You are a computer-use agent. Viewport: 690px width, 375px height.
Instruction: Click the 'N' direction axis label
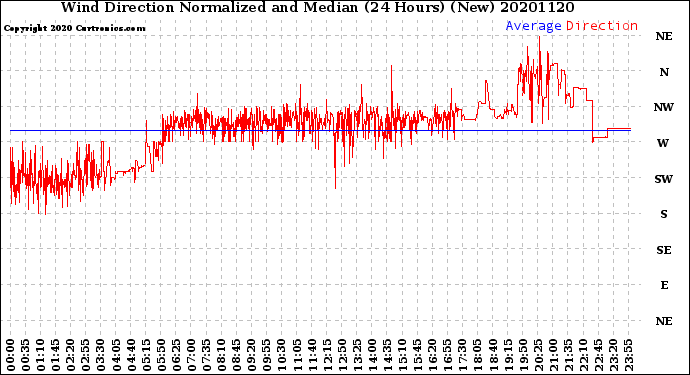click(664, 72)
